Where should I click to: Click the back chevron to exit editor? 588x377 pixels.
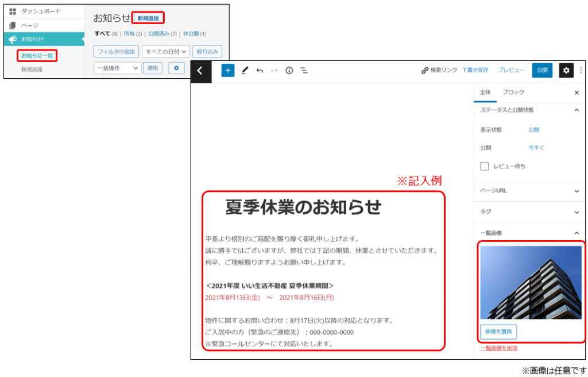[200, 71]
